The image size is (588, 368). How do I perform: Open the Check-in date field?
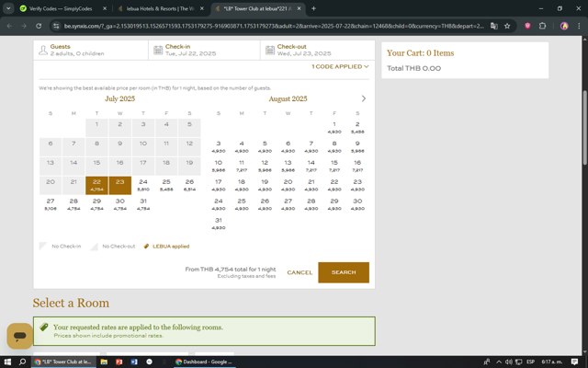pyautogui.click(x=204, y=50)
